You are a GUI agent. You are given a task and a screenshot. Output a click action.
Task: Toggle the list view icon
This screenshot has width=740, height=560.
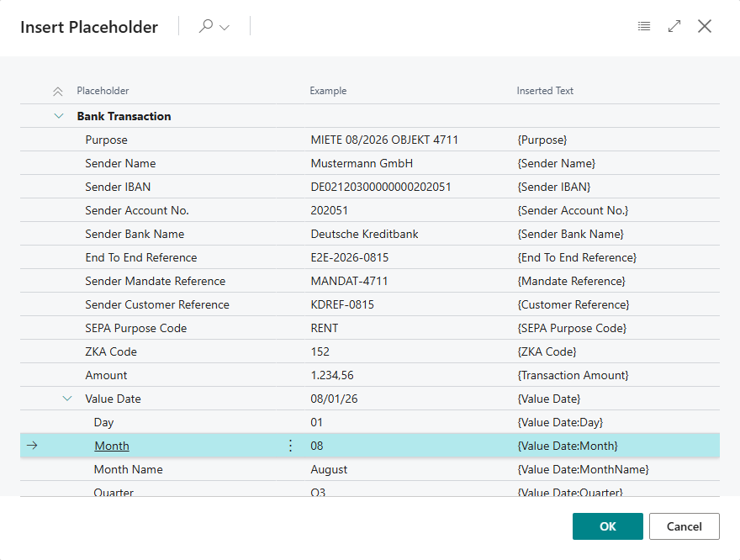tap(644, 26)
